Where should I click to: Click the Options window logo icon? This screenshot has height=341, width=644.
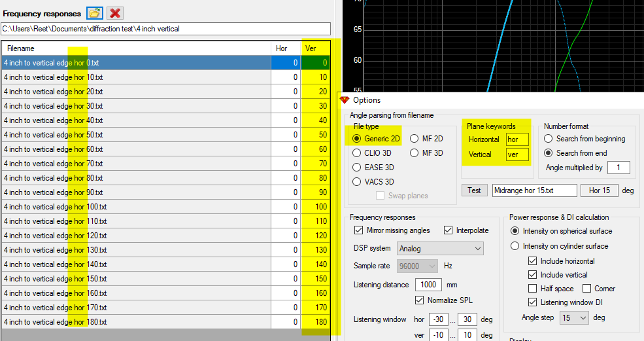point(345,100)
